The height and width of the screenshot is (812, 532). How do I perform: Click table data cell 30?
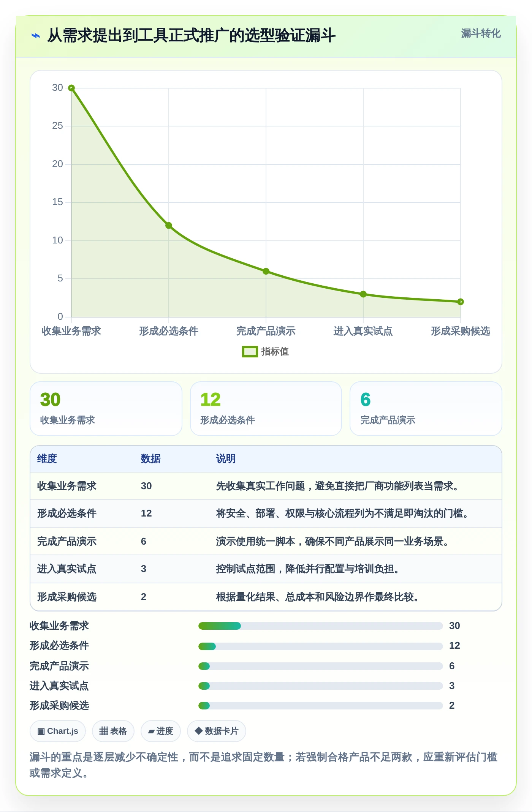tap(146, 486)
